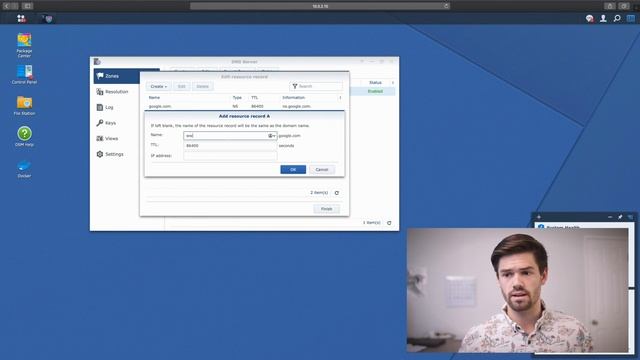Viewport: 640px width, 360px height.
Task: Sort by the Name column header
Action: click(x=154, y=98)
